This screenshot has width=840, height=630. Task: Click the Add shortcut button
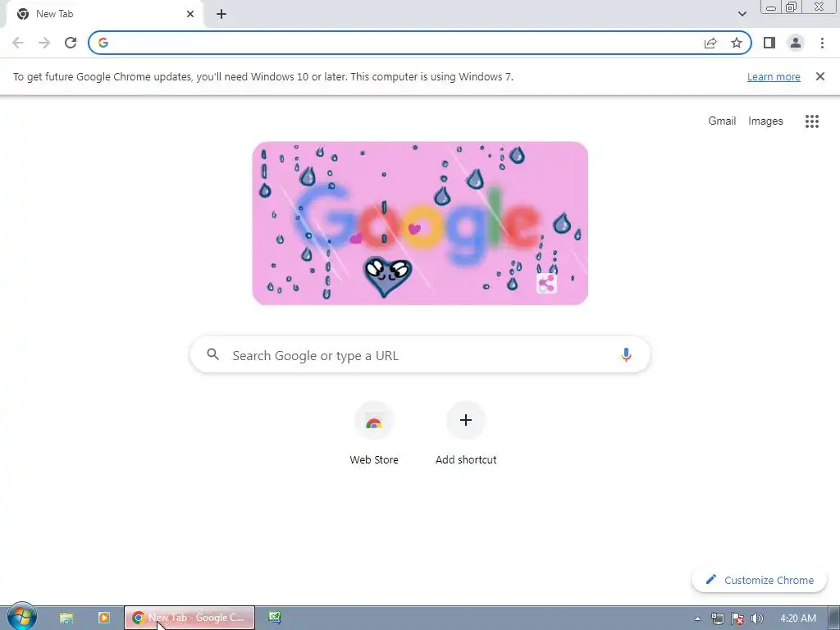466,433
